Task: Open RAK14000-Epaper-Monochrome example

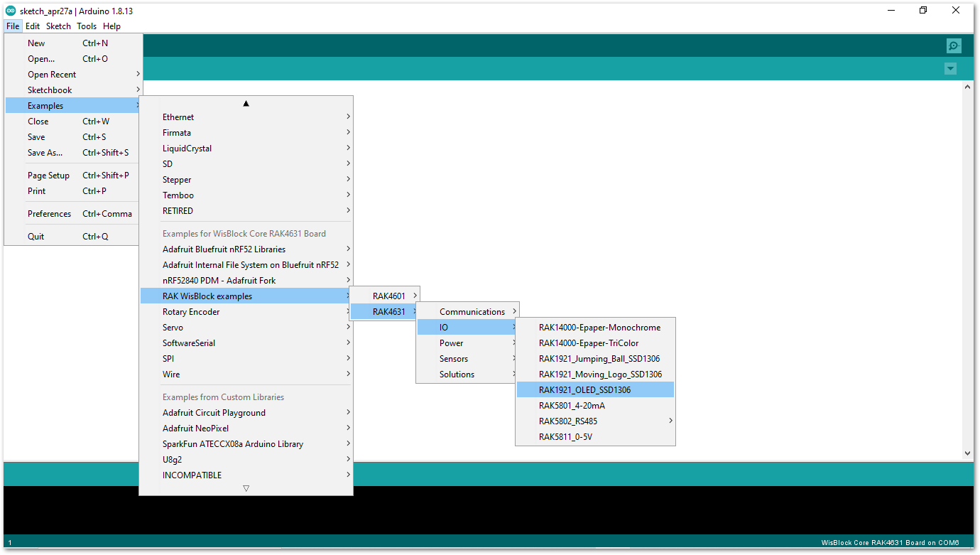Action: click(595, 328)
